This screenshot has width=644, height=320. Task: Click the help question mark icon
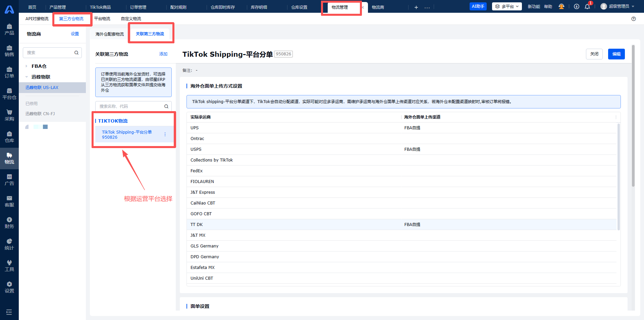click(x=634, y=19)
